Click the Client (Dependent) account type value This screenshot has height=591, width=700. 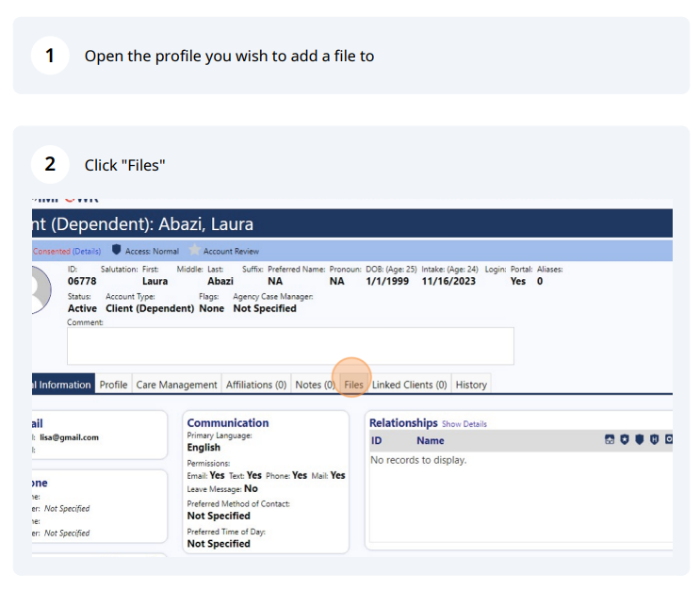pos(150,308)
